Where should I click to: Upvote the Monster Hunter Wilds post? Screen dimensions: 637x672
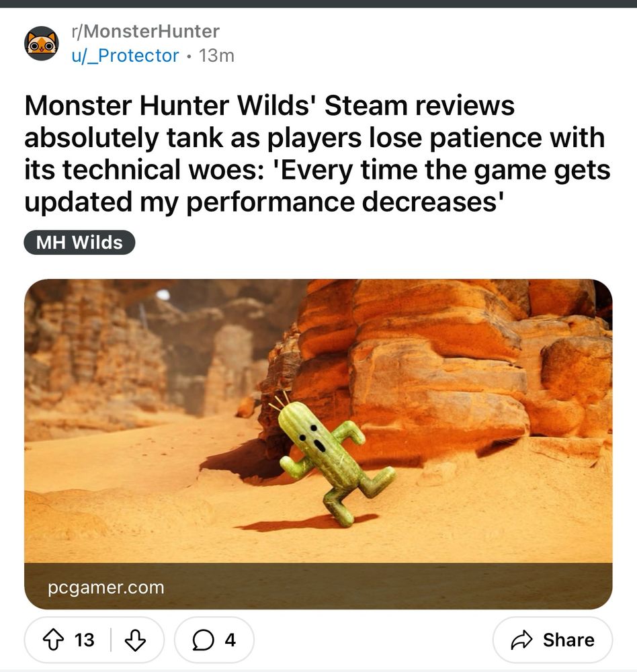pos(53,640)
